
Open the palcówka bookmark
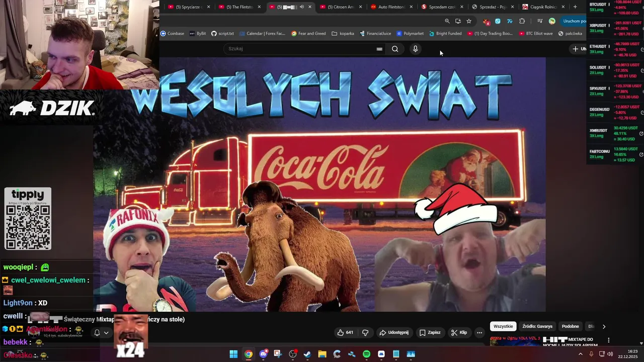click(570, 34)
